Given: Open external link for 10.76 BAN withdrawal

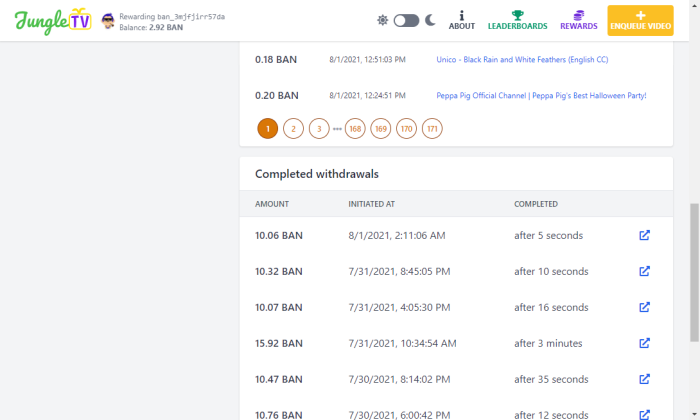Looking at the screenshot, I should click(x=644, y=414).
